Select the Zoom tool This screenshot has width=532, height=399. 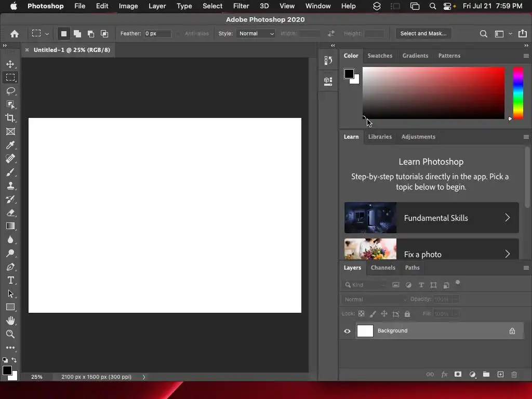[x=10, y=334]
